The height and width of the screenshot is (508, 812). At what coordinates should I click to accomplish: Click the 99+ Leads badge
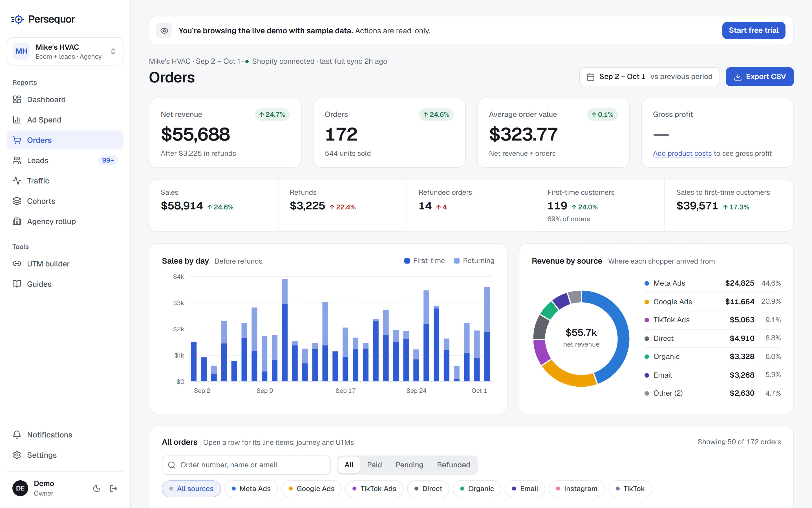click(108, 160)
